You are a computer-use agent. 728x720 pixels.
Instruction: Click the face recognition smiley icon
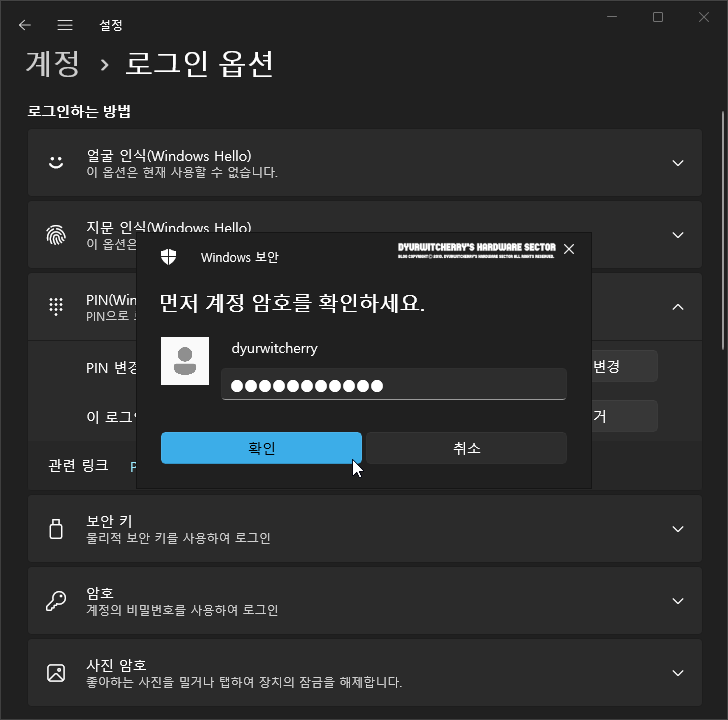[x=56, y=162]
